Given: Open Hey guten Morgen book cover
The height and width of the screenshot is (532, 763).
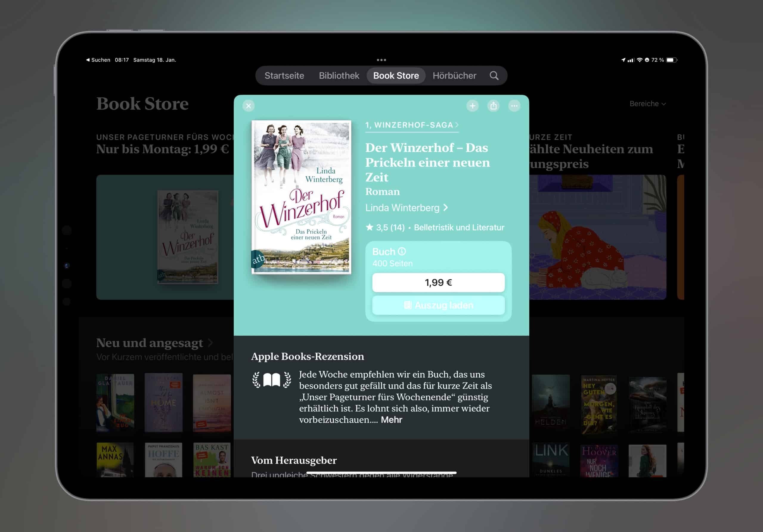Looking at the screenshot, I should tap(599, 404).
